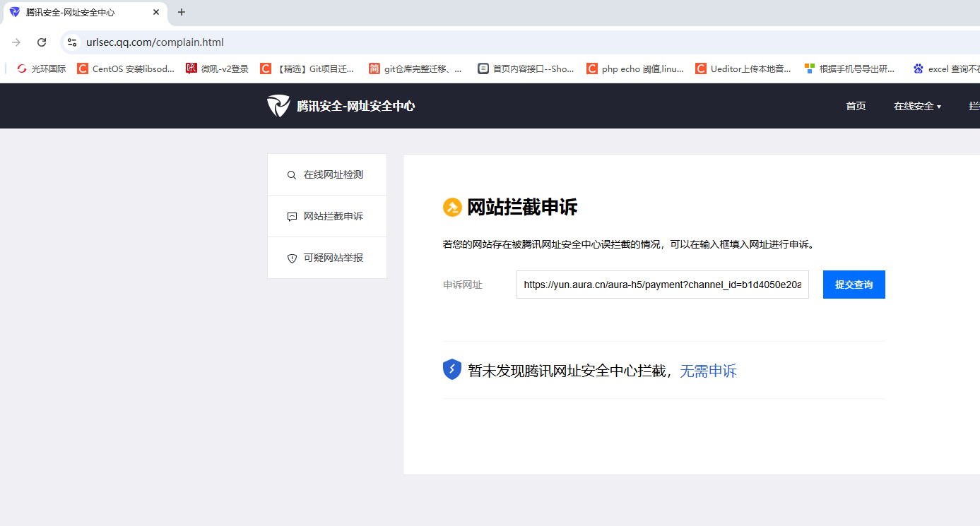Reload the page with the refresh icon
This screenshot has width=980, height=526.
[42, 42]
